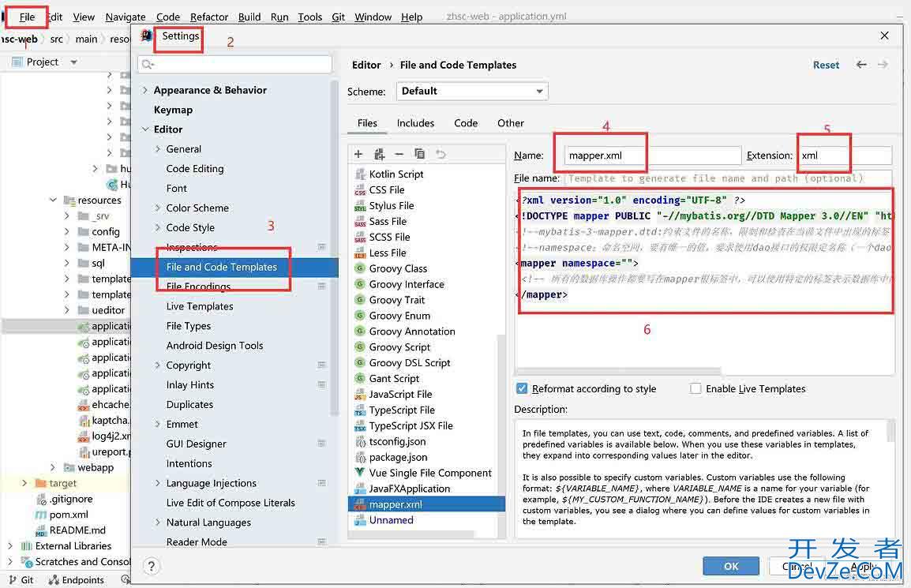Click the revert-to-original template icon
Screen dimensions: 911x588
(x=441, y=154)
